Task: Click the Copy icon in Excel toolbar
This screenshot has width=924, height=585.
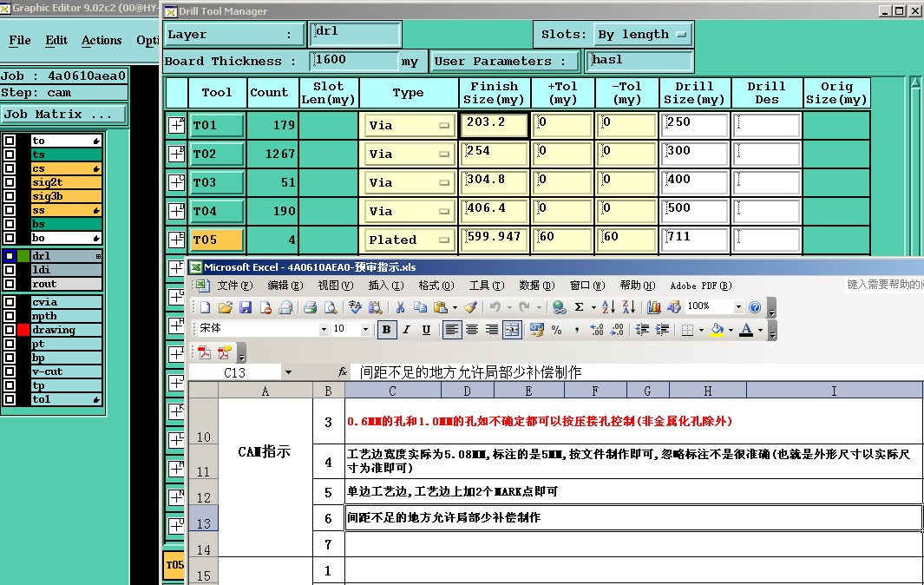Action: point(420,307)
